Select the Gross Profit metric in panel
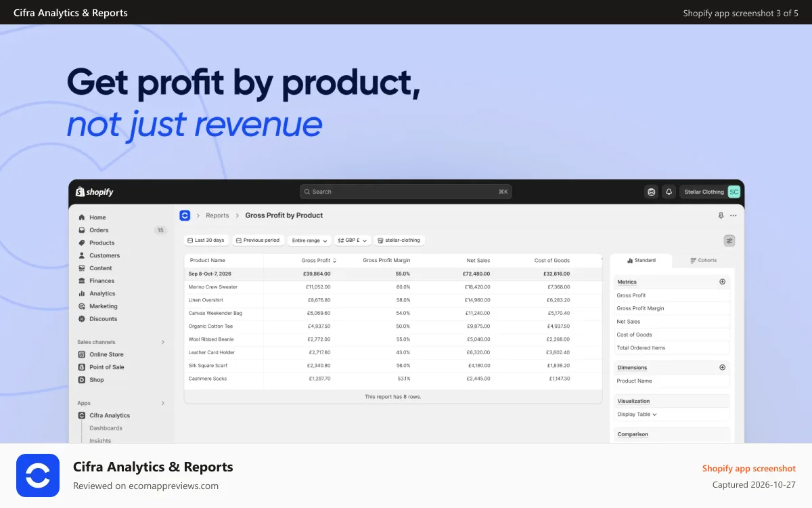This screenshot has width=812, height=508. point(672,295)
